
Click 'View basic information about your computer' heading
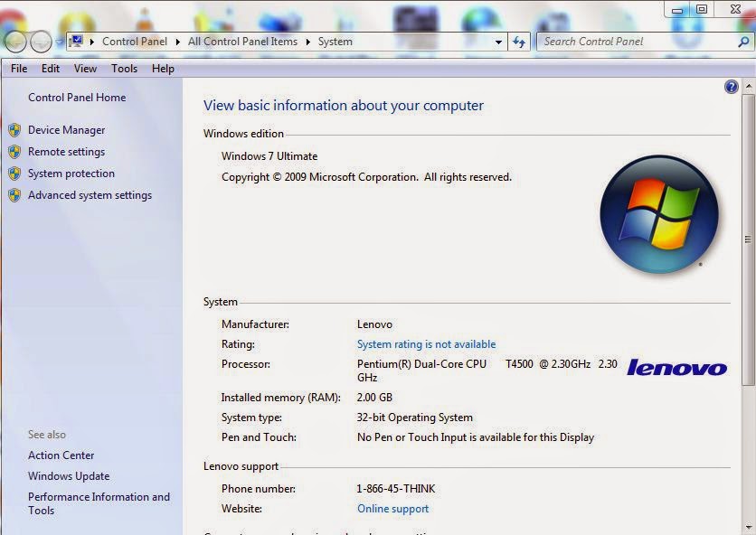[344, 105]
